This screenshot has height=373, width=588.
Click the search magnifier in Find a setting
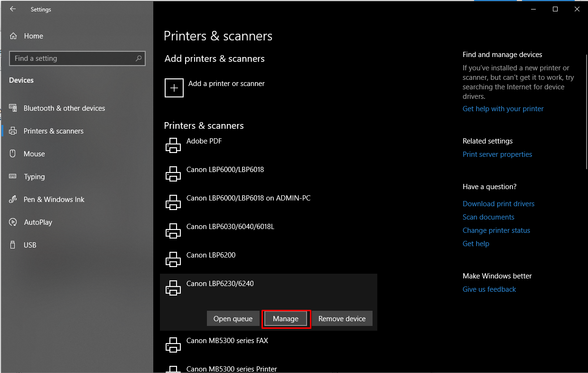tap(139, 58)
